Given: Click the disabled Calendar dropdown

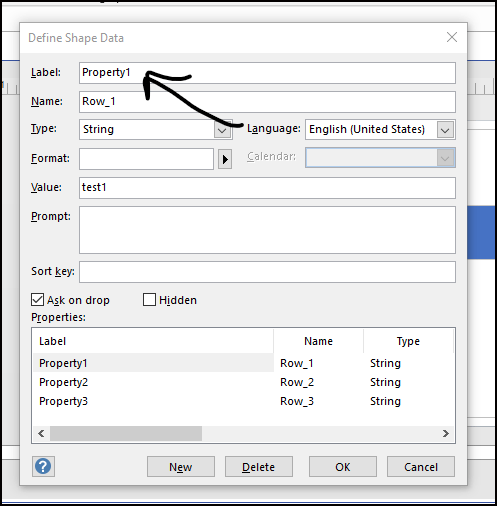Looking at the screenshot, I should (x=380, y=158).
